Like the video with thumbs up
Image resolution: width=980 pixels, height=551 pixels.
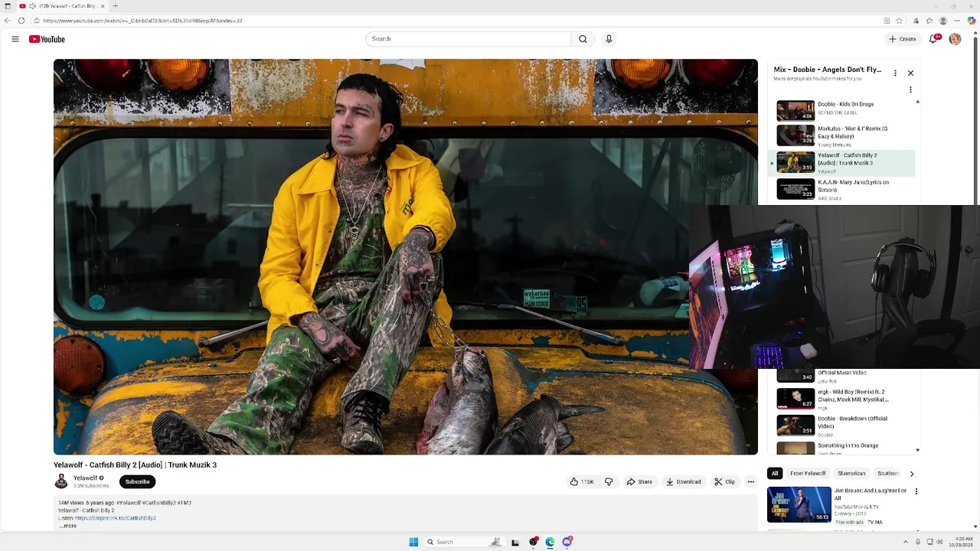[x=581, y=481]
